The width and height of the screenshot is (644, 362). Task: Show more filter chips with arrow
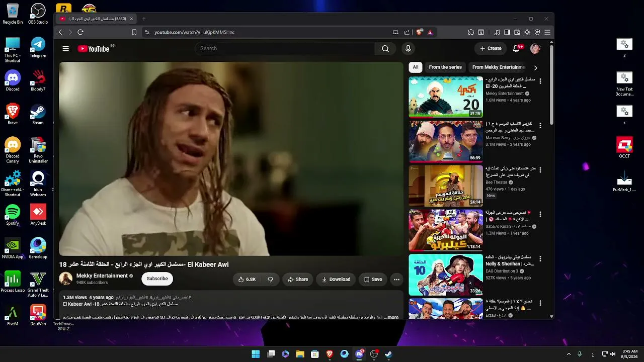point(535,67)
